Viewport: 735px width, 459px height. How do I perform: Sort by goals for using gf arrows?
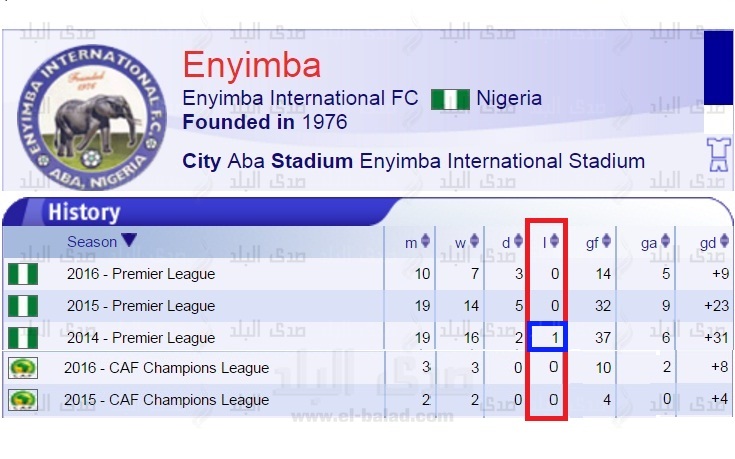(607, 241)
